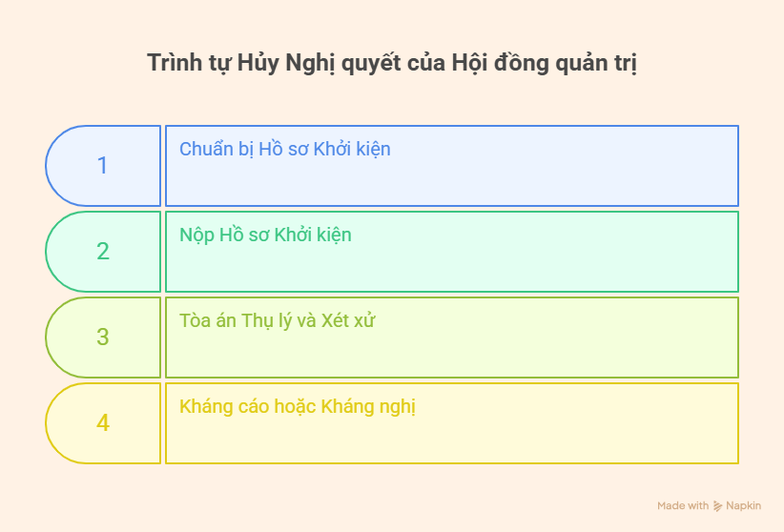Click the word "Xét xử" in step 3

349,320
